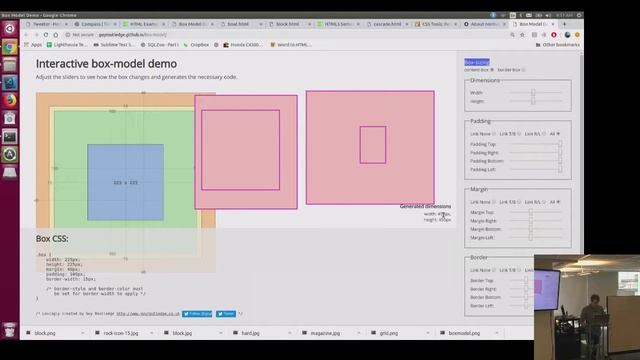Select Padding Link R/L radio

coord(544,134)
